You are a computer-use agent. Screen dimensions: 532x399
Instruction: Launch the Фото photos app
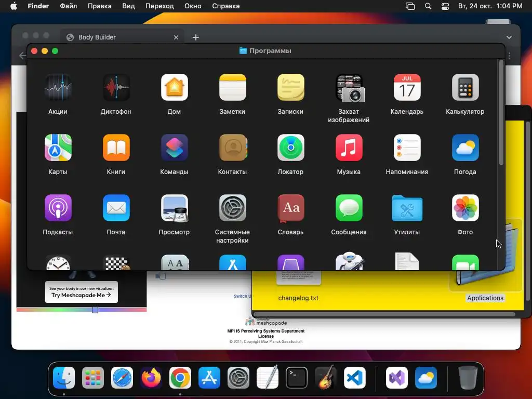coord(465,208)
